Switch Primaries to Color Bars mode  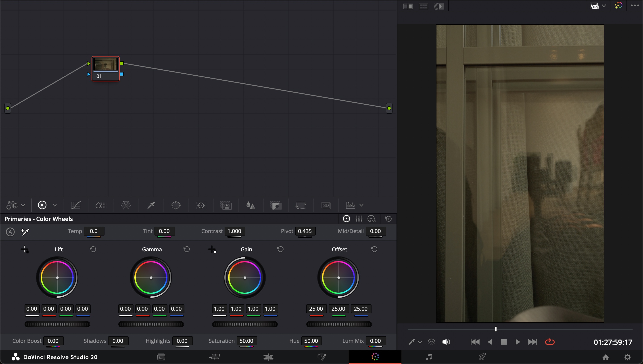click(x=359, y=219)
